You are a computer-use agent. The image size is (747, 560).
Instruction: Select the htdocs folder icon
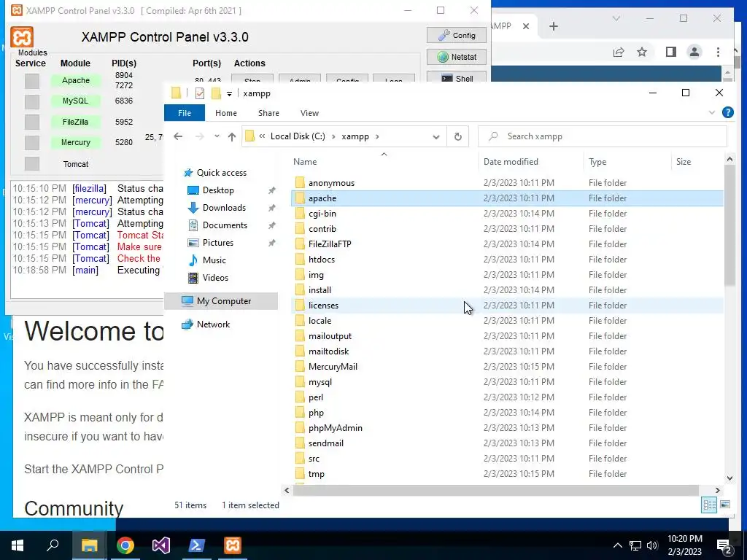coord(300,260)
